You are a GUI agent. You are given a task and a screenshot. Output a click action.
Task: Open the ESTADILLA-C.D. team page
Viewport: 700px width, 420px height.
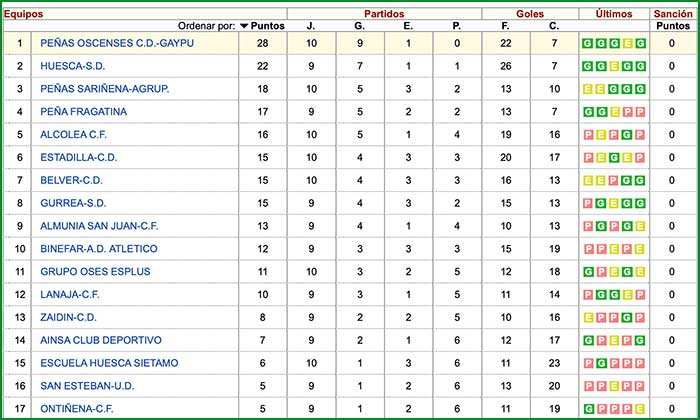(x=81, y=157)
